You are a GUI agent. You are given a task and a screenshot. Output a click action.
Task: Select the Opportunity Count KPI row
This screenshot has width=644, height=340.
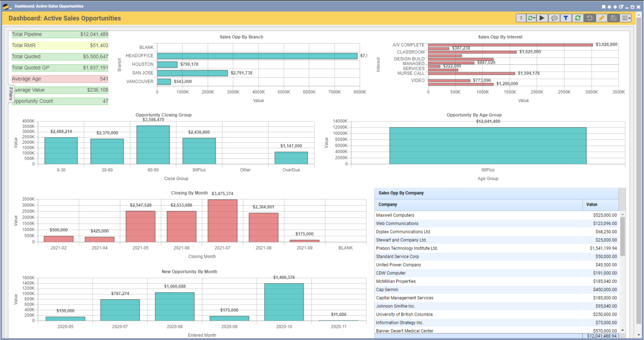click(x=60, y=101)
